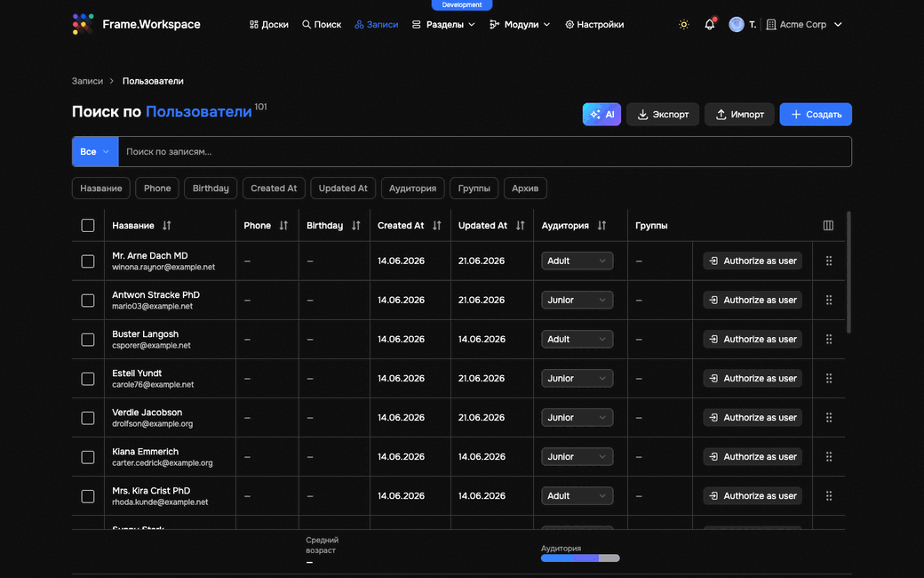Toggle the light theme sun icon

[x=683, y=24]
